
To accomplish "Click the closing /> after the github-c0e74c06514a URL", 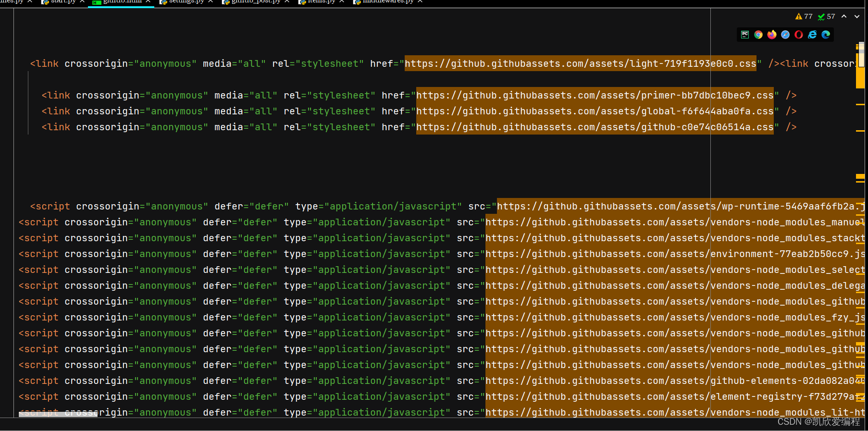I will pyautogui.click(x=791, y=127).
